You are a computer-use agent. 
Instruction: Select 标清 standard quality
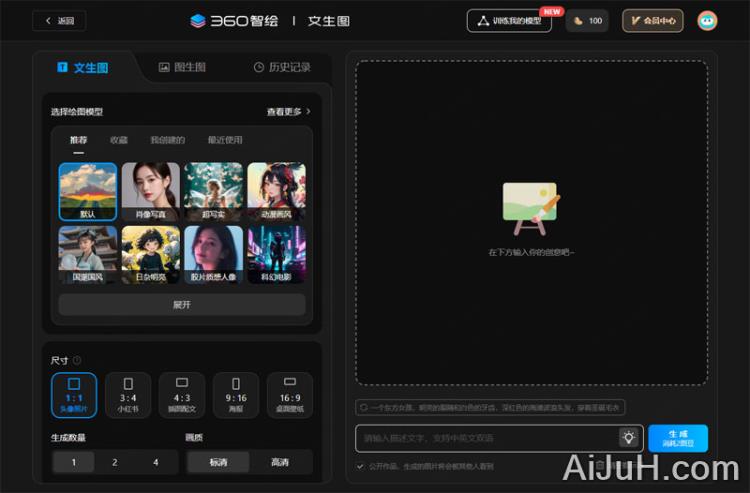218,462
